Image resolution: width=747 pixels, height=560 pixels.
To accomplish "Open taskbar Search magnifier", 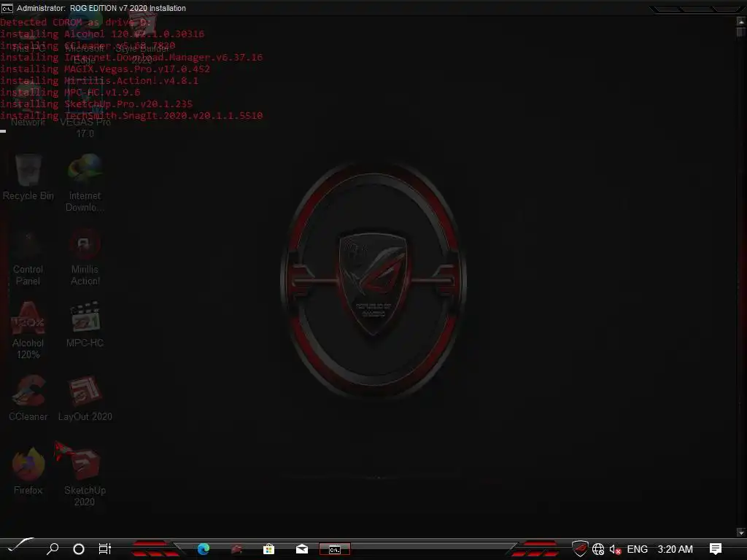I will point(53,549).
